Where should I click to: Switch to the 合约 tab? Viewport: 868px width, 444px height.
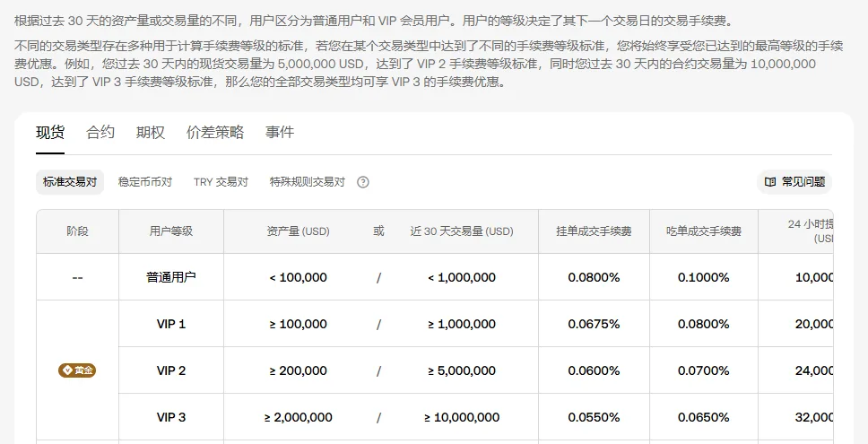100,133
